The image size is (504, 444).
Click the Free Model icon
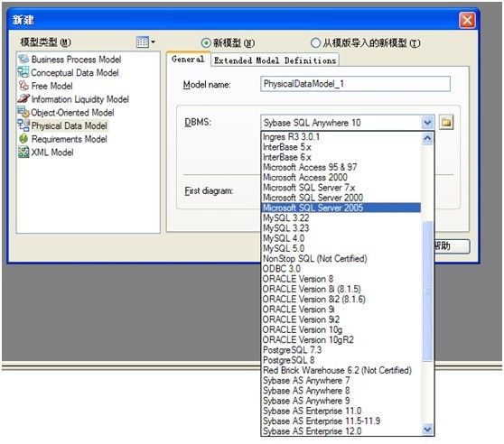(23, 86)
